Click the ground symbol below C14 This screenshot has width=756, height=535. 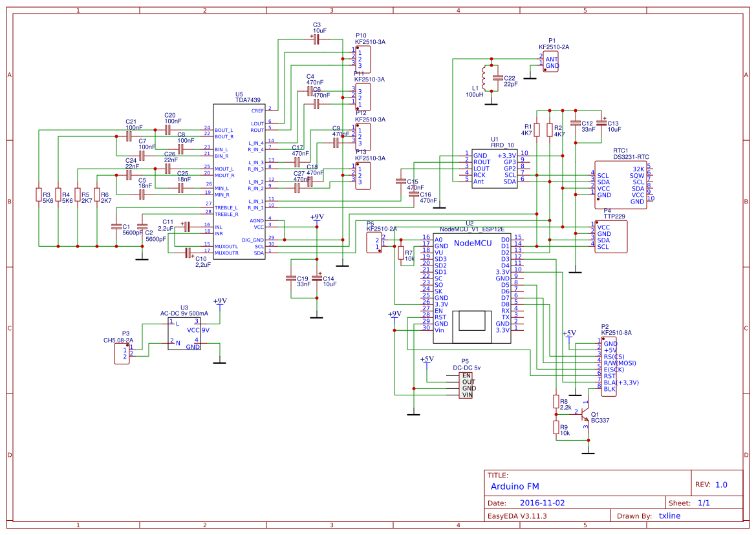click(316, 317)
